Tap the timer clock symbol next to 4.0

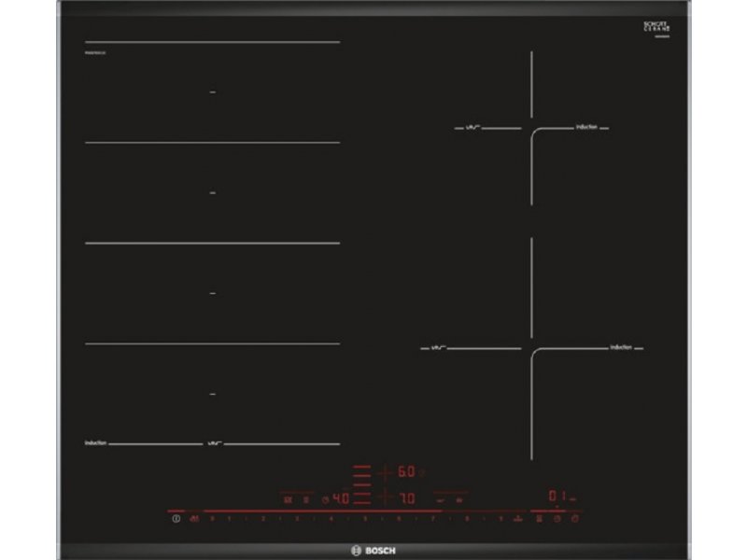[325, 499]
